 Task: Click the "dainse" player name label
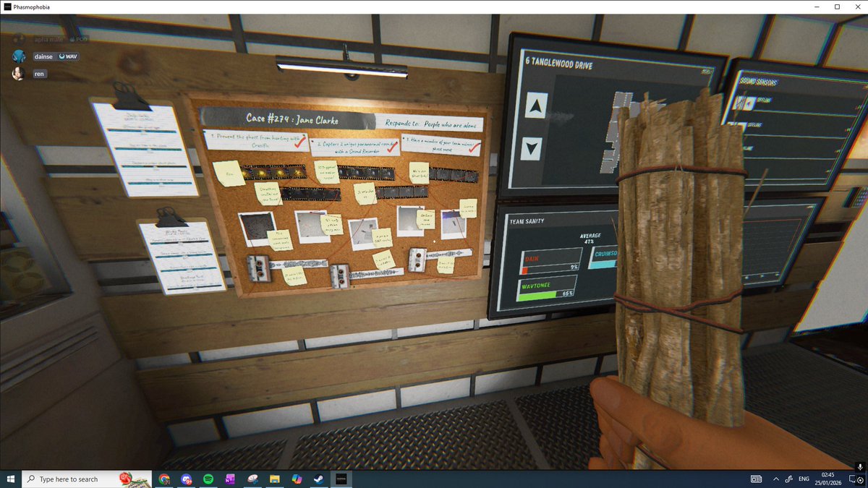(x=42, y=56)
